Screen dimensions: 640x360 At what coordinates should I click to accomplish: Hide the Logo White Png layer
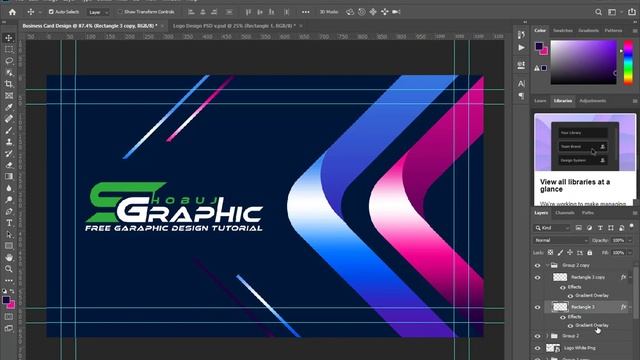(x=538, y=348)
